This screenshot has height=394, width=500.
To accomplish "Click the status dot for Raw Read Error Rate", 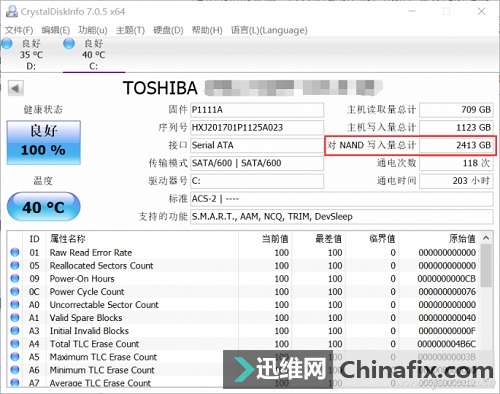I will point(15,252).
